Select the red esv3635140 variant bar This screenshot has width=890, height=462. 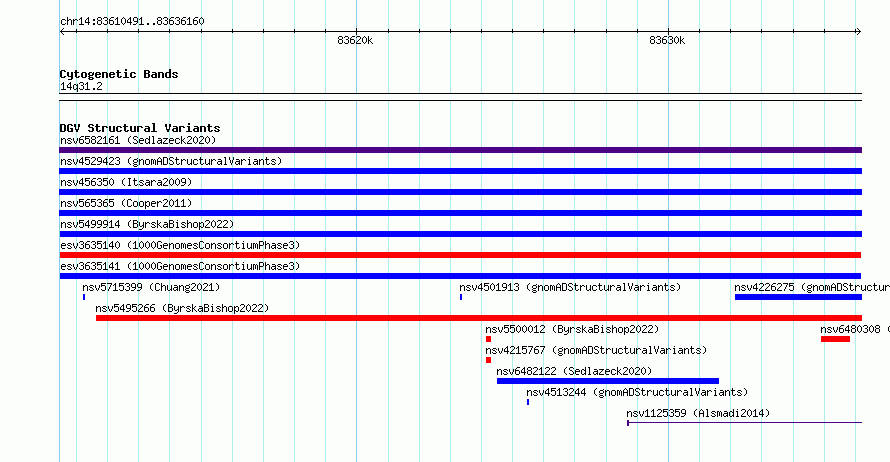(x=460, y=255)
